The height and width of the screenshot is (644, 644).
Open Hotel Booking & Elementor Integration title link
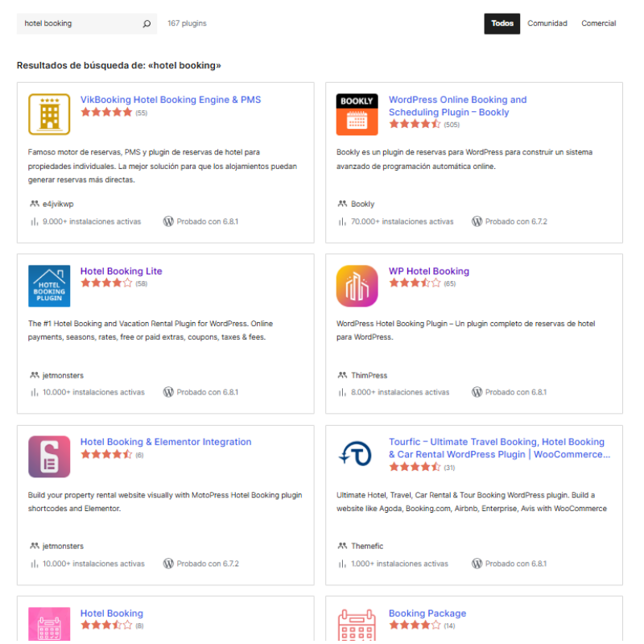click(166, 442)
